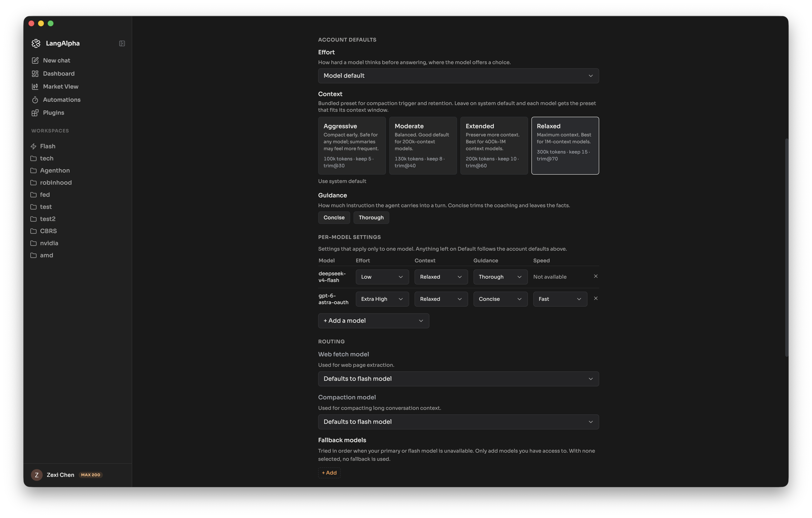Click the New chat pencil icon
812x518 pixels.
click(x=35, y=60)
